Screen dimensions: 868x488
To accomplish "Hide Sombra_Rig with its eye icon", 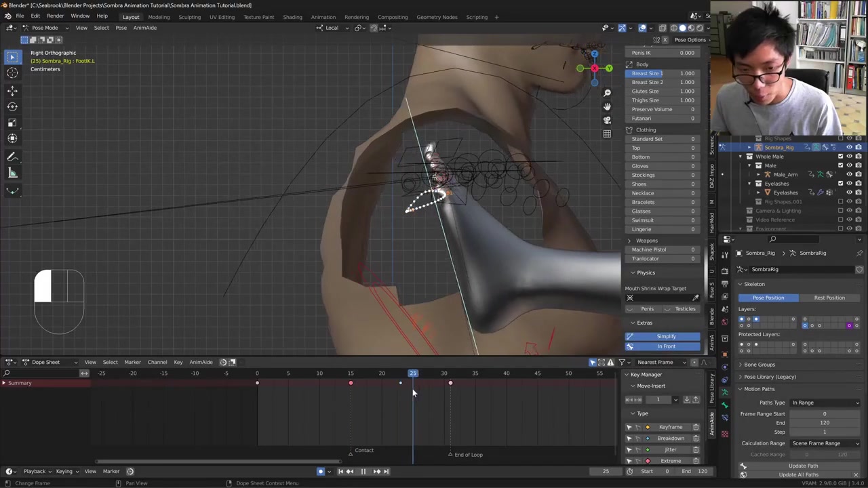I will [x=849, y=147].
